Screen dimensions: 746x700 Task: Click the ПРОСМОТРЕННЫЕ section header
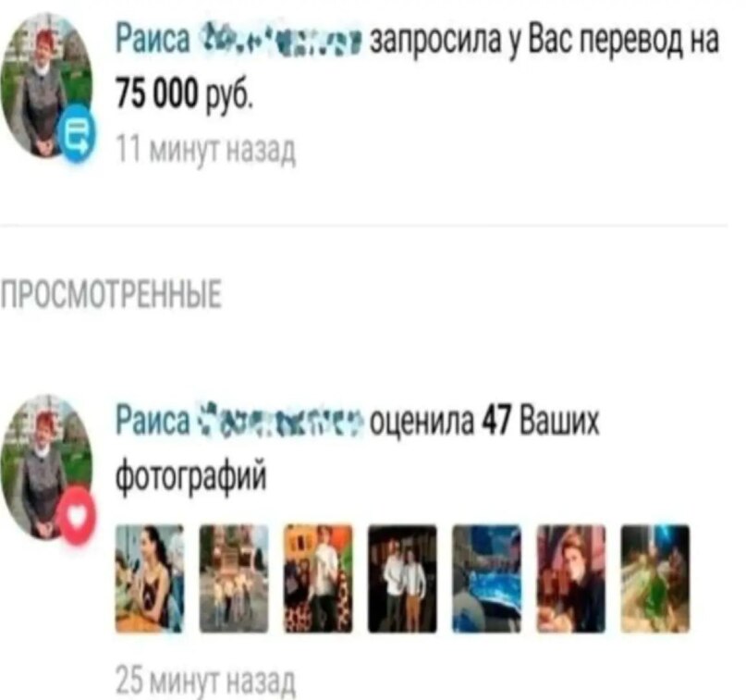111,294
